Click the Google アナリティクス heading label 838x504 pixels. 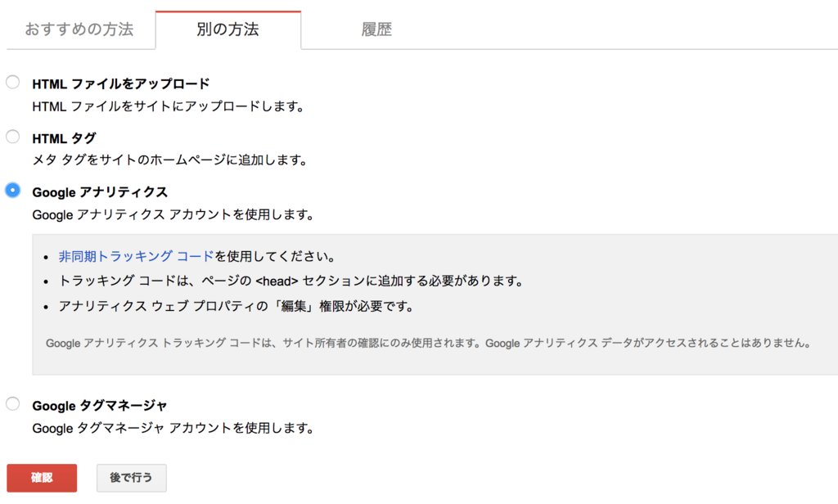[100, 192]
